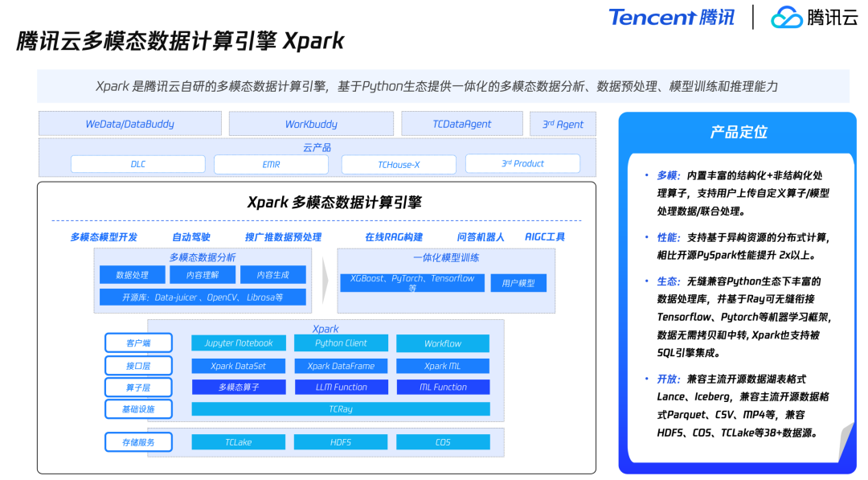868x480 pixels.
Task: Select the DLC cloud product box
Action: pos(138,164)
